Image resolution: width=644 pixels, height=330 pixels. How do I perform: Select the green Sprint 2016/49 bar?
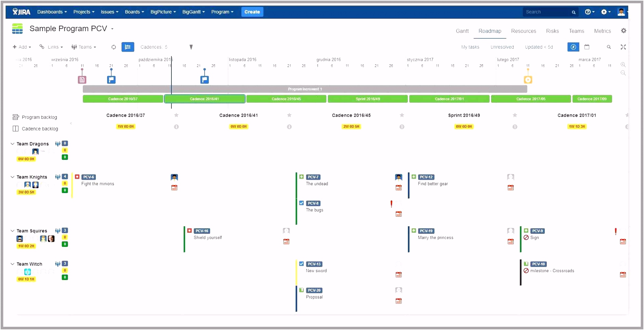click(x=368, y=99)
